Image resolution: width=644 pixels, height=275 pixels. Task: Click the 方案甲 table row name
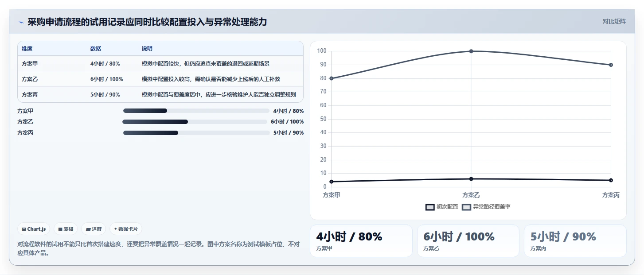coord(30,64)
